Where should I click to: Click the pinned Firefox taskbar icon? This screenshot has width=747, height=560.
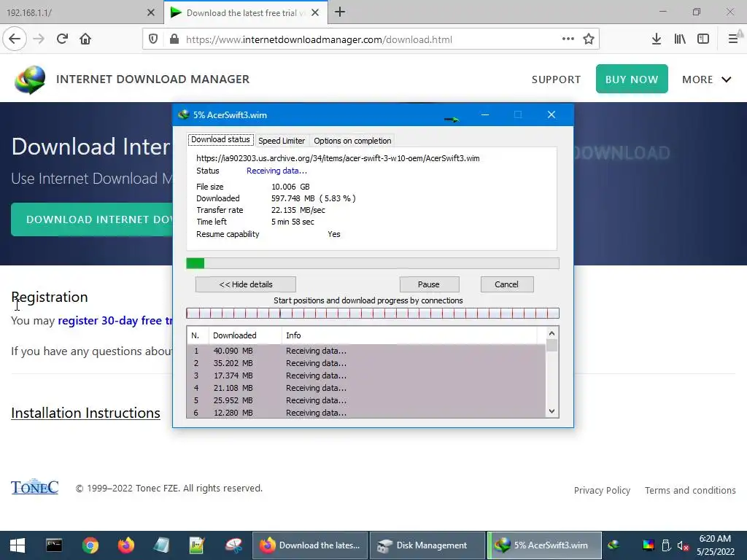(125, 545)
